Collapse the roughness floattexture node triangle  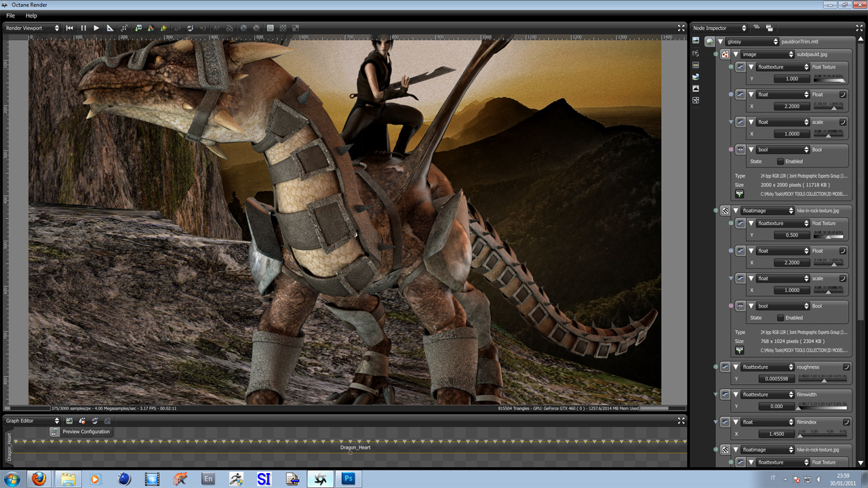coord(736,367)
